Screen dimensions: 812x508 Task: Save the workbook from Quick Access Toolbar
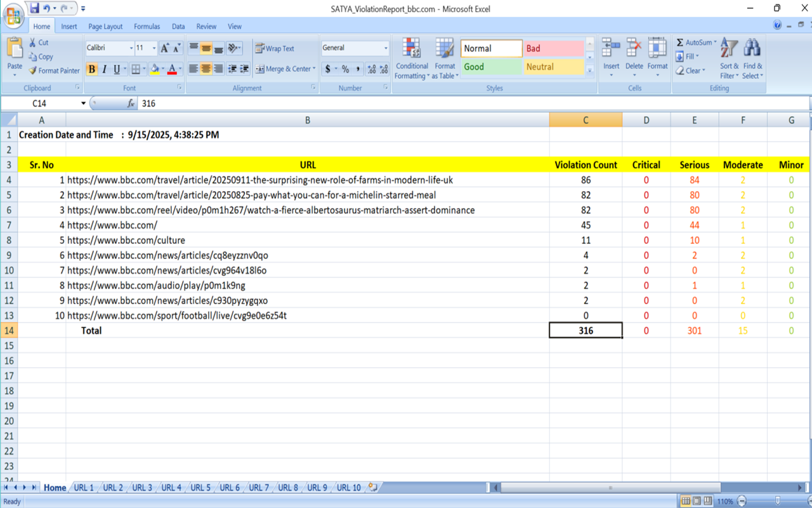[35, 9]
